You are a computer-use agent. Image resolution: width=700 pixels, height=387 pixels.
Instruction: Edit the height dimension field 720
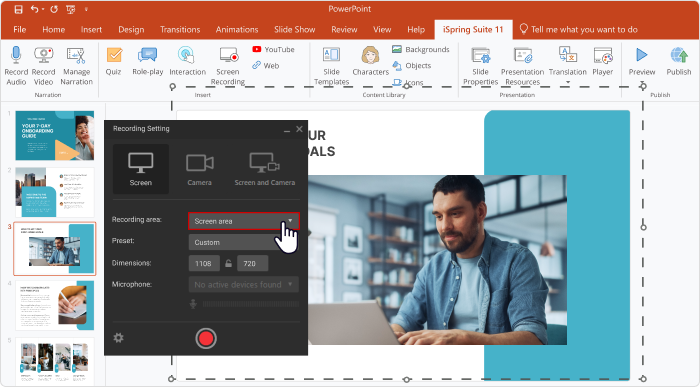tap(253, 263)
